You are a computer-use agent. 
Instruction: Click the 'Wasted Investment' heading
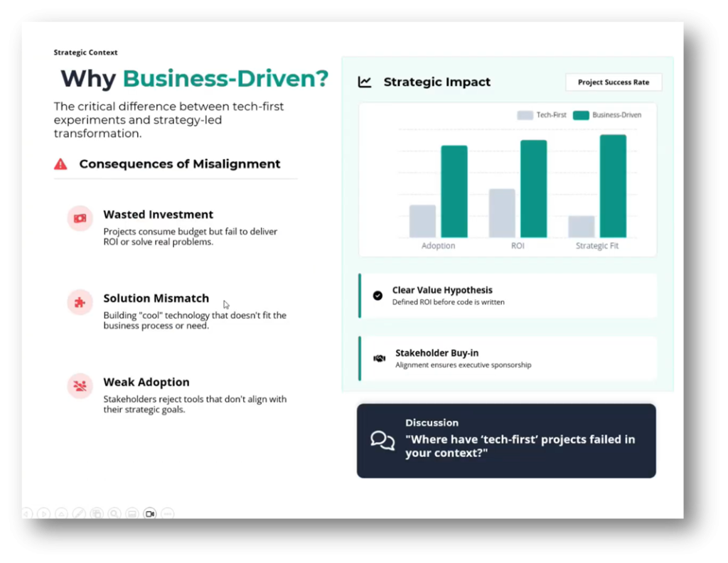tap(159, 215)
